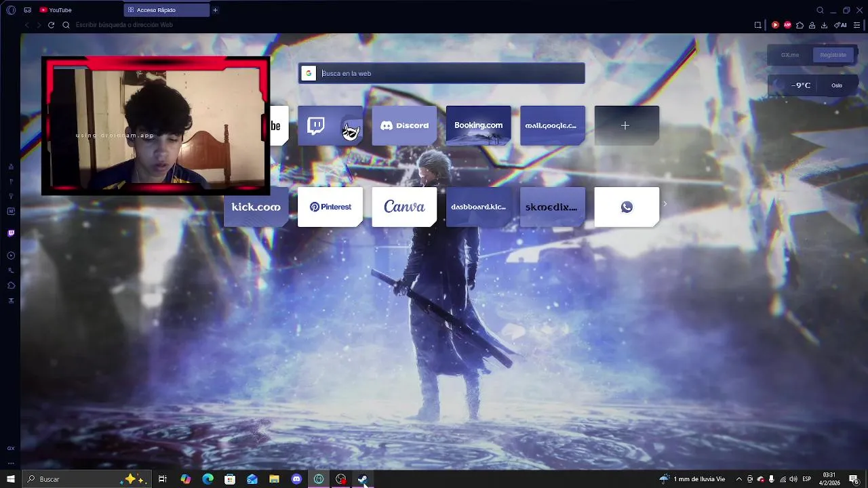This screenshot has height=488, width=868.
Task: Open File Explorer from the taskbar
Action: tap(274, 479)
